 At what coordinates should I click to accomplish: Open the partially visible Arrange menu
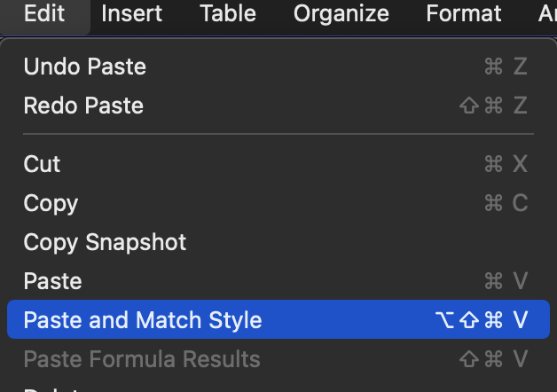546,14
